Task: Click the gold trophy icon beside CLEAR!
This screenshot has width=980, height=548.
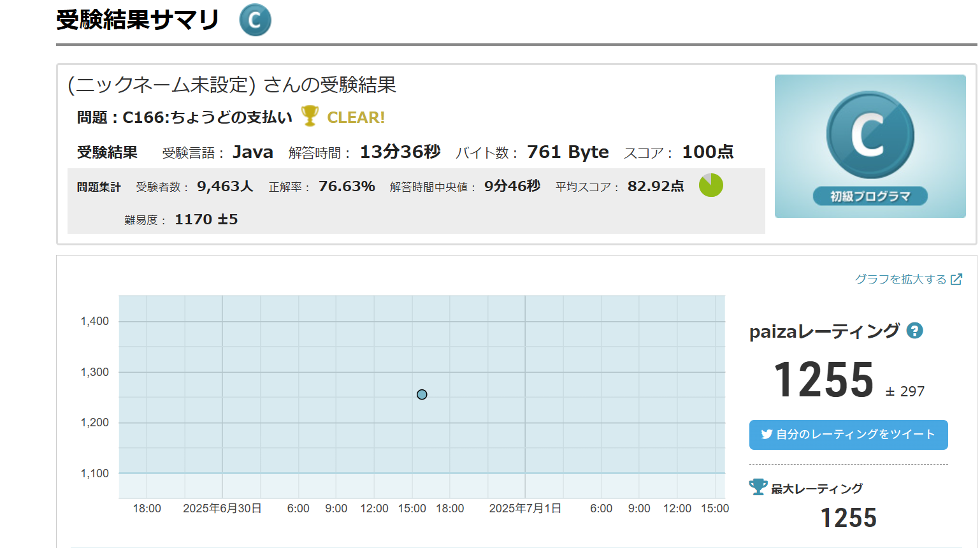Action: click(310, 116)
